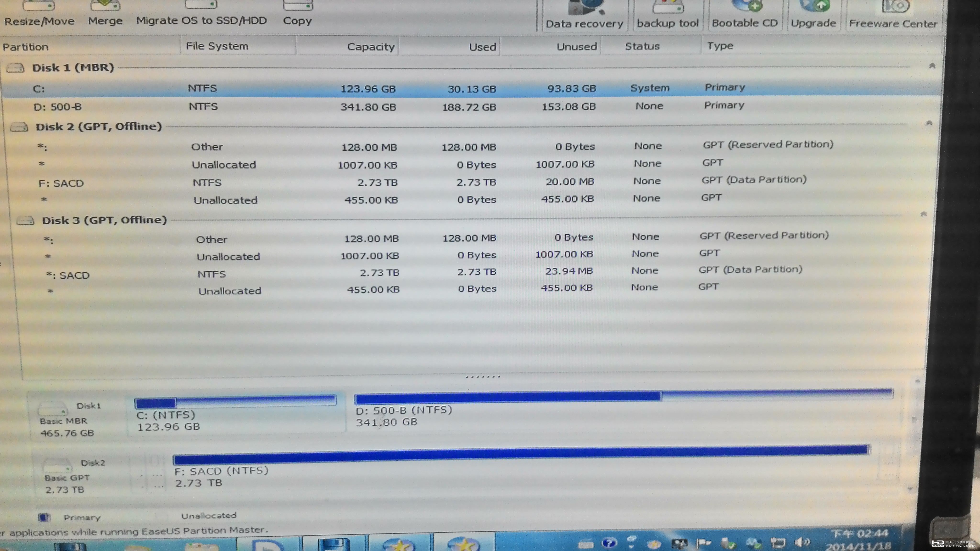Launch the Data recovery tool
Screen dimensions: 980x551
point(584,15)
